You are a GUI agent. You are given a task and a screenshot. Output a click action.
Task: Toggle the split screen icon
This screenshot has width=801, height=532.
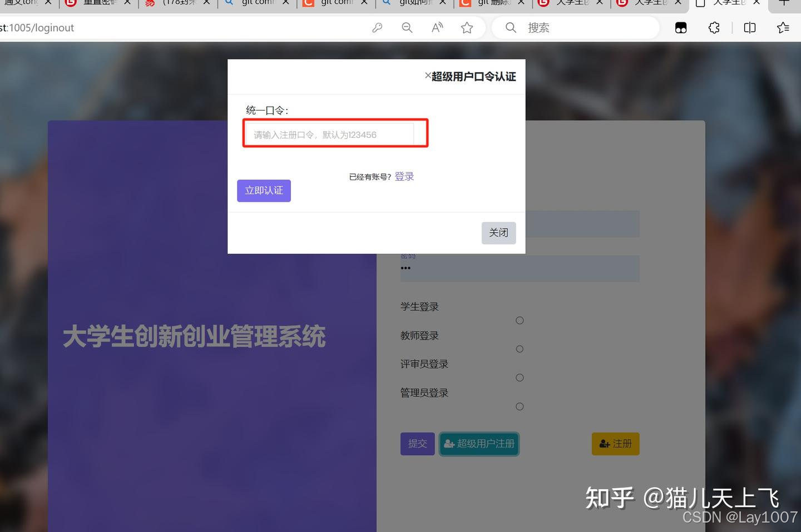coord(750,28)
